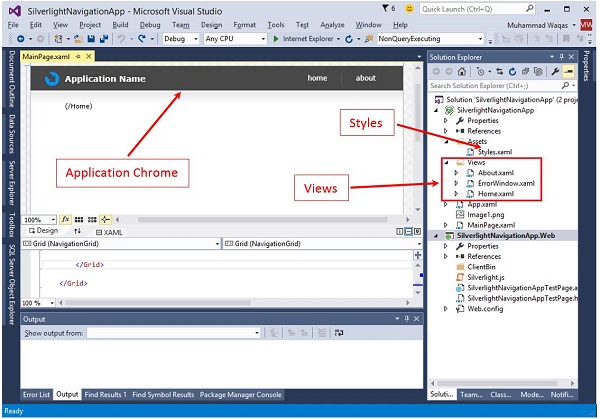The image size is (600, 419).
Task: Switch to Error List tab
Action: [36, 395]
